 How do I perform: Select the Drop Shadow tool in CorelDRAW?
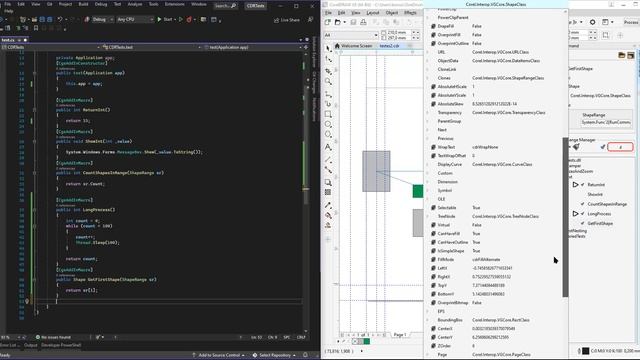tap(328, 182)
